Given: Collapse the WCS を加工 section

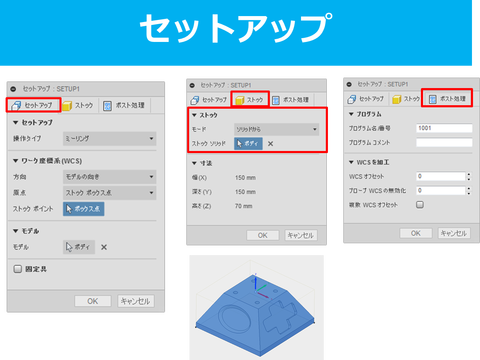Looking at the screenshot, I should pyautogui.click(x=351, y=162).
